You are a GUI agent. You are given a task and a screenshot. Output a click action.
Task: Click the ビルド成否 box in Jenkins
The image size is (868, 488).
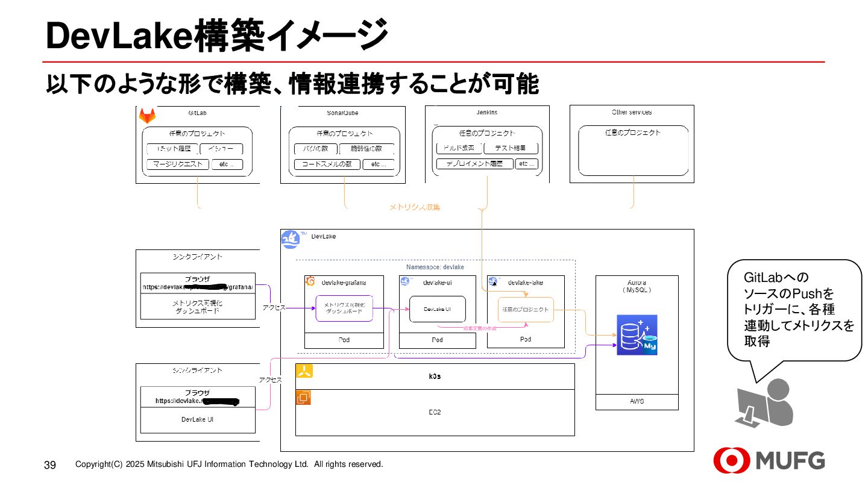click(x=459, y=148)
